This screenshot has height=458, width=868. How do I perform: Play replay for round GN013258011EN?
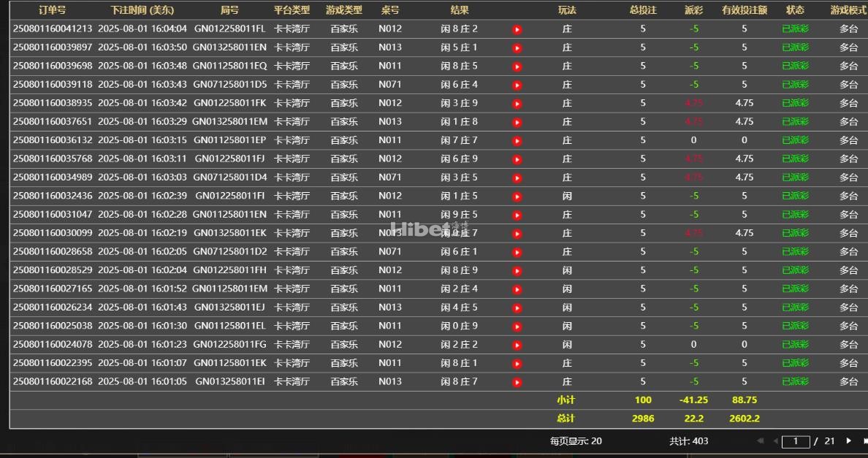click(x=517, y=48)
